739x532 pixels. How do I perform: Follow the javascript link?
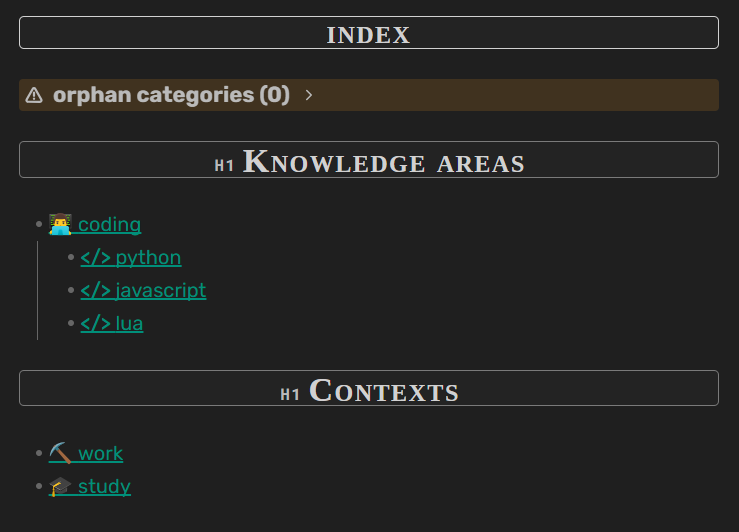pyautogui.click(x=160, y=290)
